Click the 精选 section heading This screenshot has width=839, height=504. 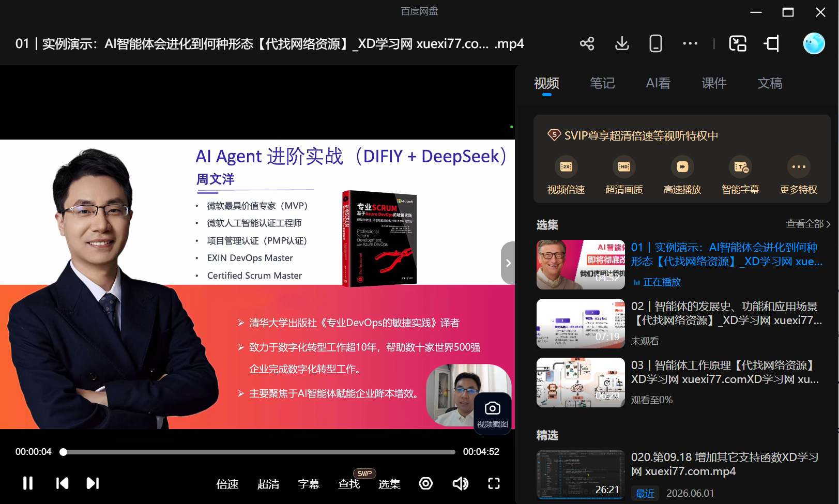pyautogui.click(x=547, y=435)
